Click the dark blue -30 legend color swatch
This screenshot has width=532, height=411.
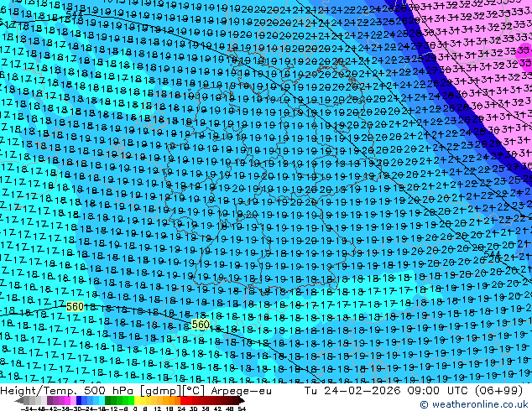[x=79, y=400]
